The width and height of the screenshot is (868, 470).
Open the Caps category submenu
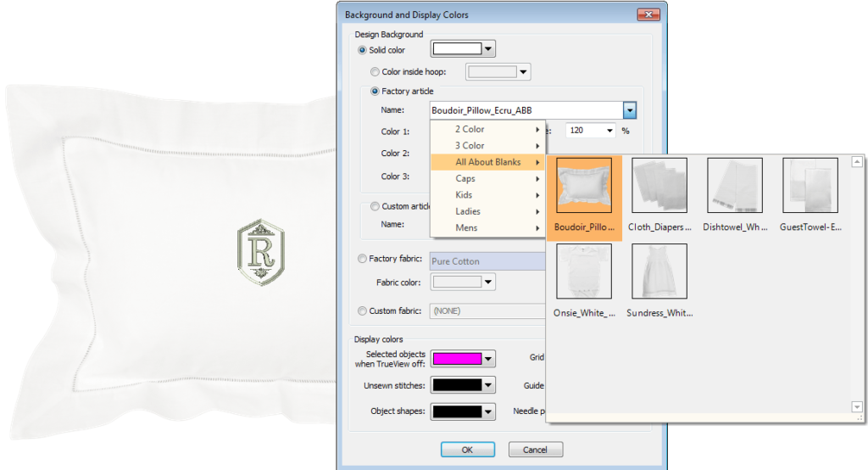487,179
